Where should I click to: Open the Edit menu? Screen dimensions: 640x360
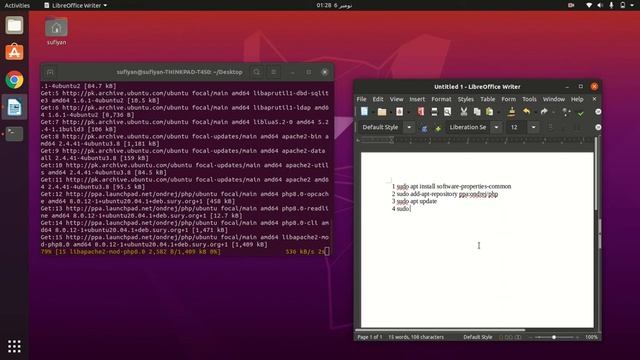378,99
